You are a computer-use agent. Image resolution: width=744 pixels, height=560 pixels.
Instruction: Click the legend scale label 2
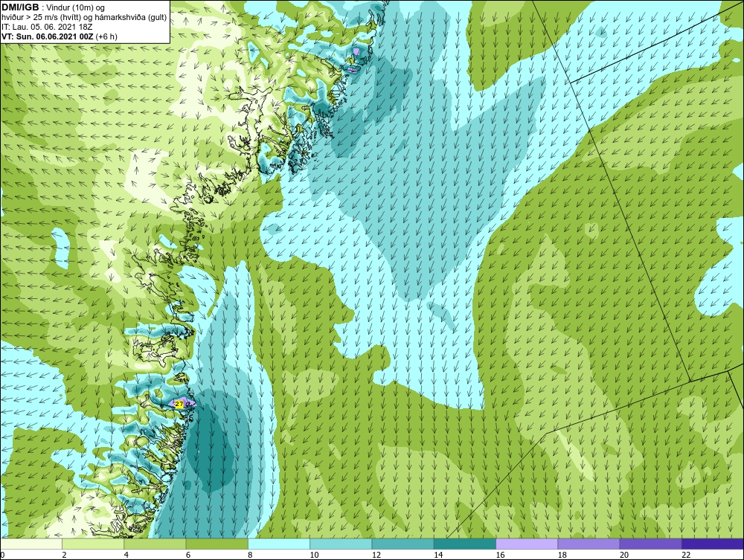64,556
